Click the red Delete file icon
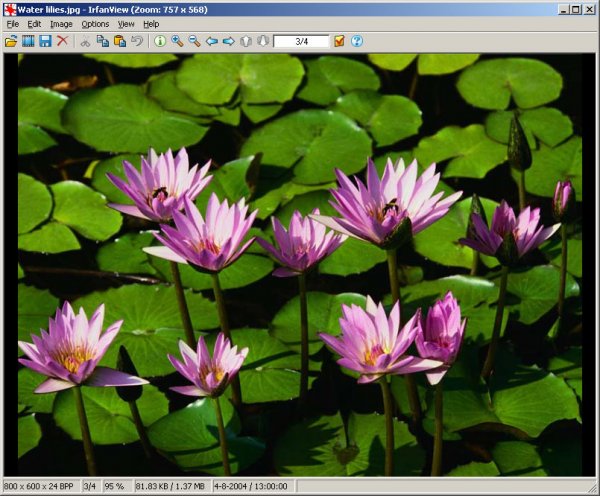 coord(62,41)
